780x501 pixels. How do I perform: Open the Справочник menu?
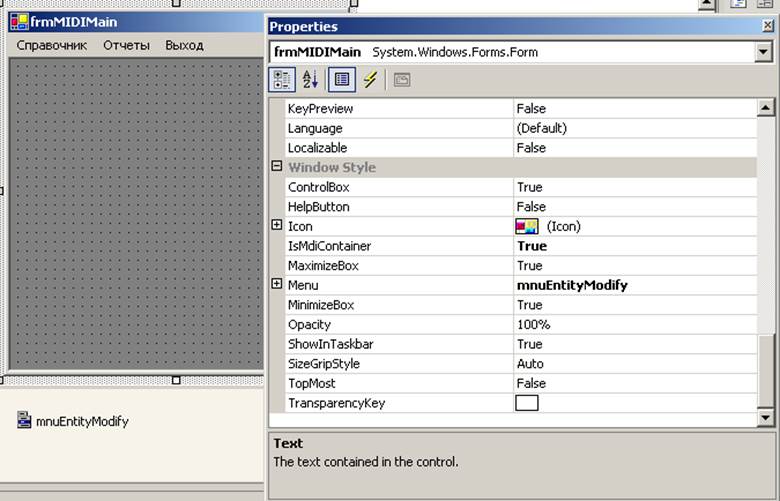[x=52, y=45]
